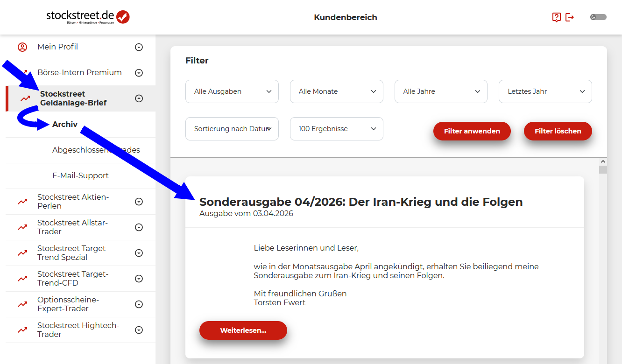
Task: Open the Alle Monate dropdown
Action: 336,91
